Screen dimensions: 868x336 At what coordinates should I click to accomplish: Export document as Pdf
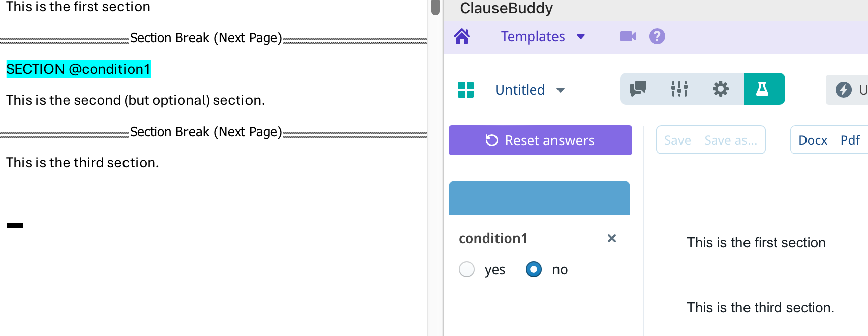point(850,140)
